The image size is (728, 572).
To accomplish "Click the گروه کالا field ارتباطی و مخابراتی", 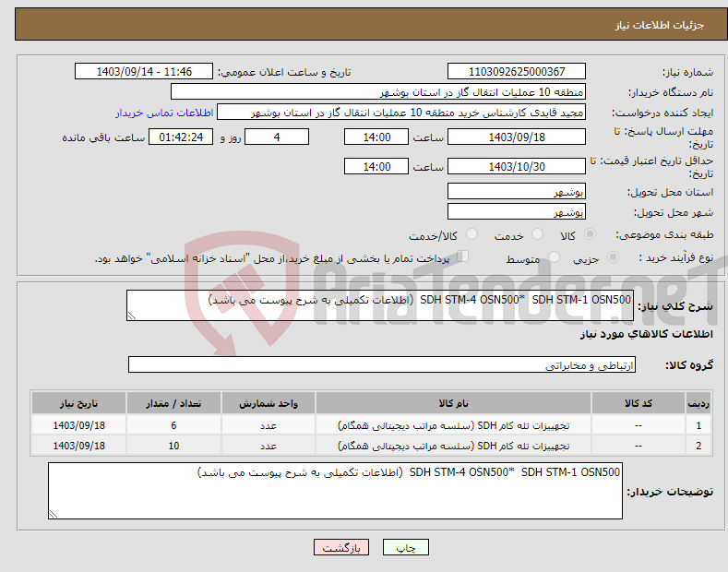I will point(382,365).
